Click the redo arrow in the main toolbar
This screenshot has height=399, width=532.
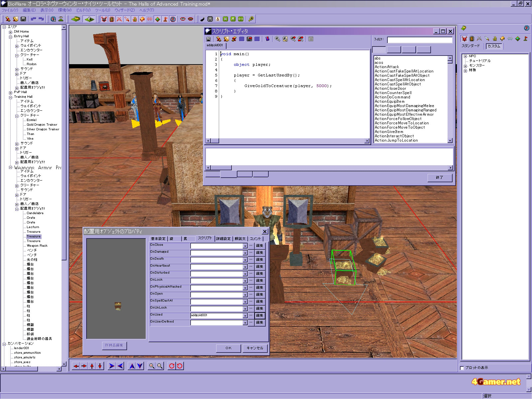tap(41, 19)
